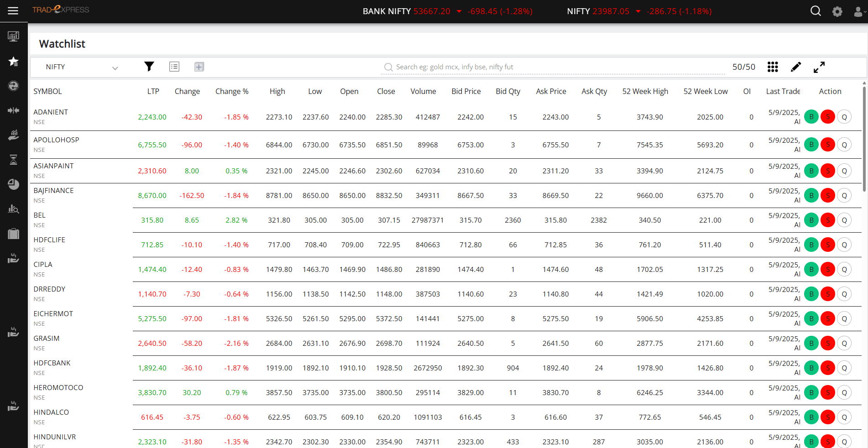
Task: Open the search magnifier in the top bar
Action: tap(816, 10)
